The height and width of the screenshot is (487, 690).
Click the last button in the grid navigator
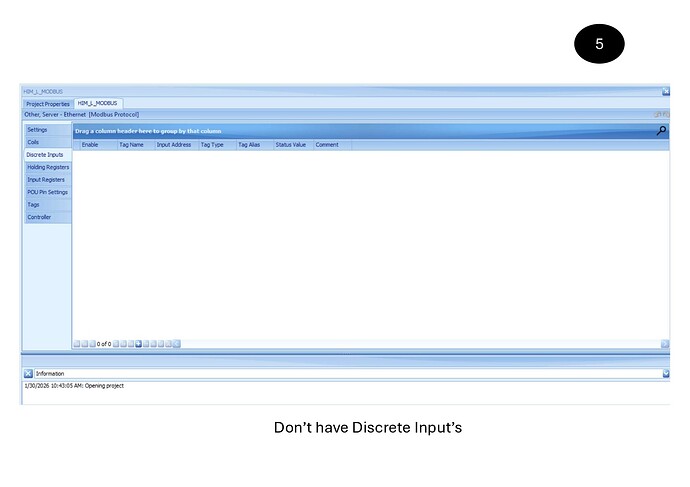pos(177,344)
